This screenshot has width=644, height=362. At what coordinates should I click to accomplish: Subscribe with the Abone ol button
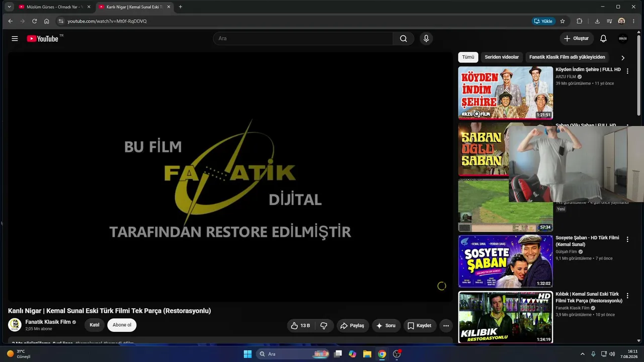pyautogui.click(x=122, y=325)
